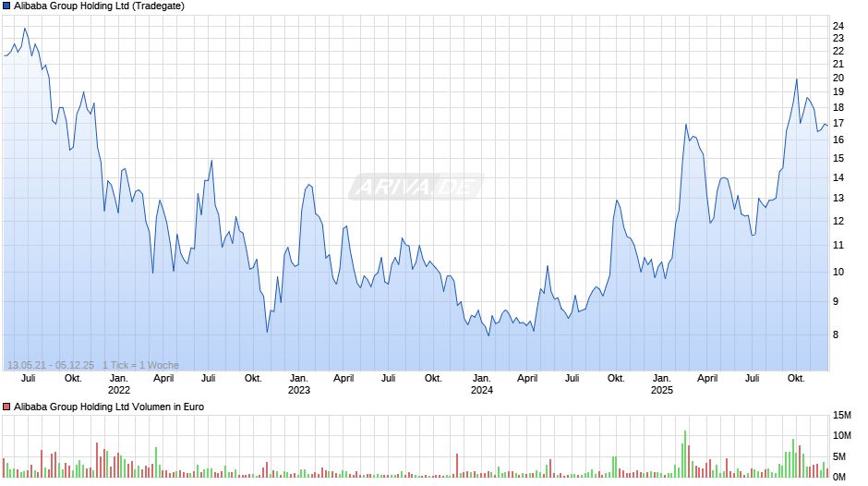The width and height of the screenshot is (868, 486).
Task: Click the volume axis label 10M
Action: click(842, 435)
